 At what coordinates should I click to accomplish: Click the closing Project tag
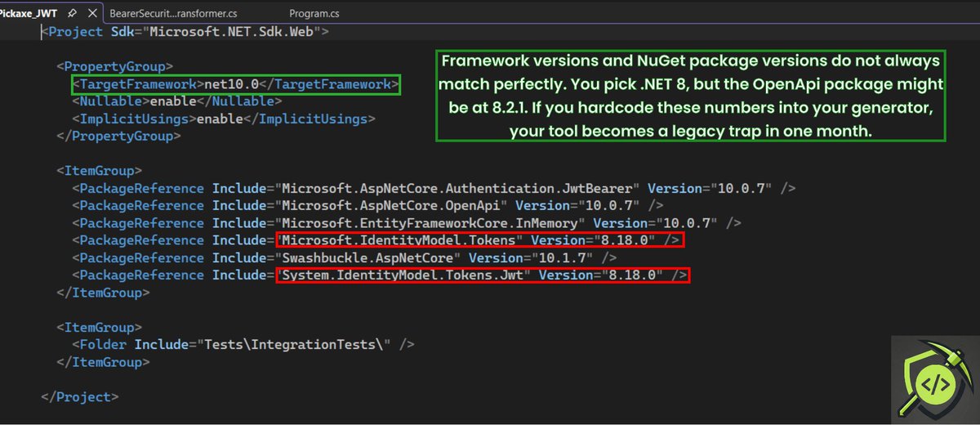coord(79,396)
